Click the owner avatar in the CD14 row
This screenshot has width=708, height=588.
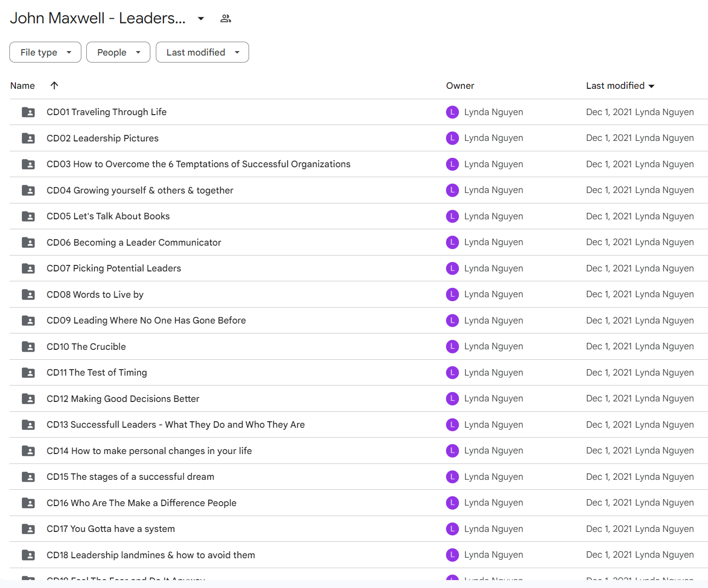(x=452, y=451)
